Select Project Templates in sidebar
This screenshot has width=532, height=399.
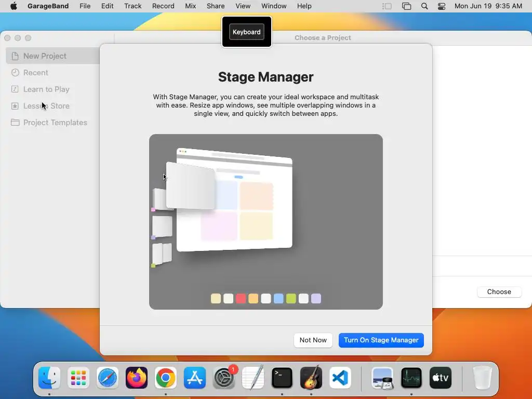coord(49,123)
